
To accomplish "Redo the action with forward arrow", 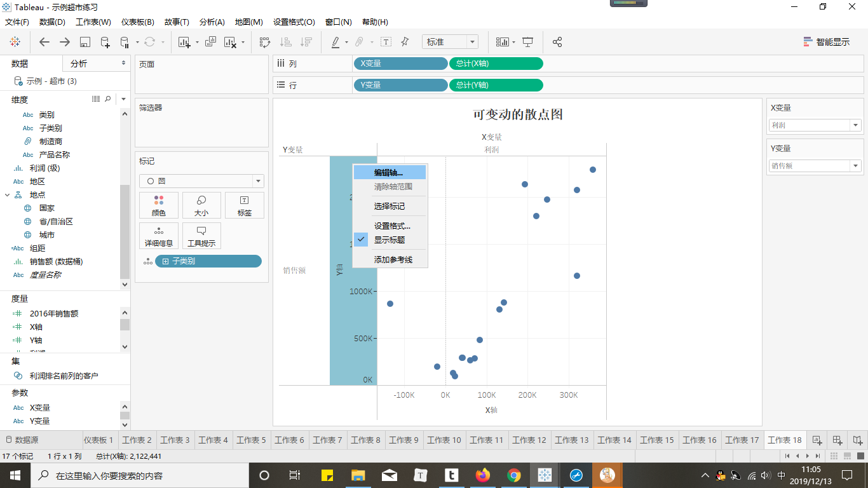I will [x=65, y=42].
